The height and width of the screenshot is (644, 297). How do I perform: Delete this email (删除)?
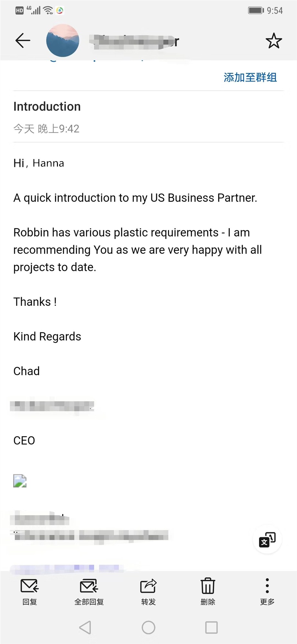point(208,592)
